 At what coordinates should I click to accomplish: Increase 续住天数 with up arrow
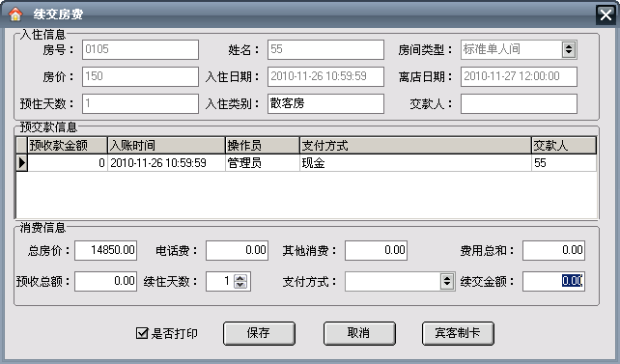click(240, 278)
